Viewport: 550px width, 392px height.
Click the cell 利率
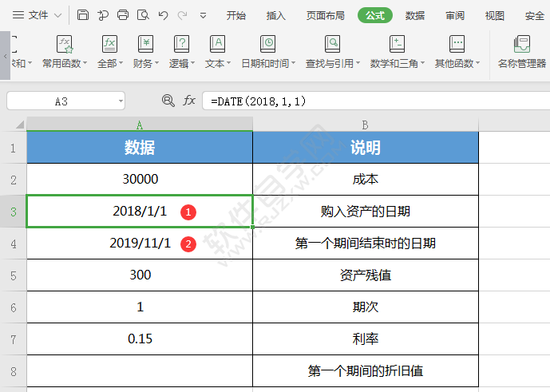(x=366, y=339)
